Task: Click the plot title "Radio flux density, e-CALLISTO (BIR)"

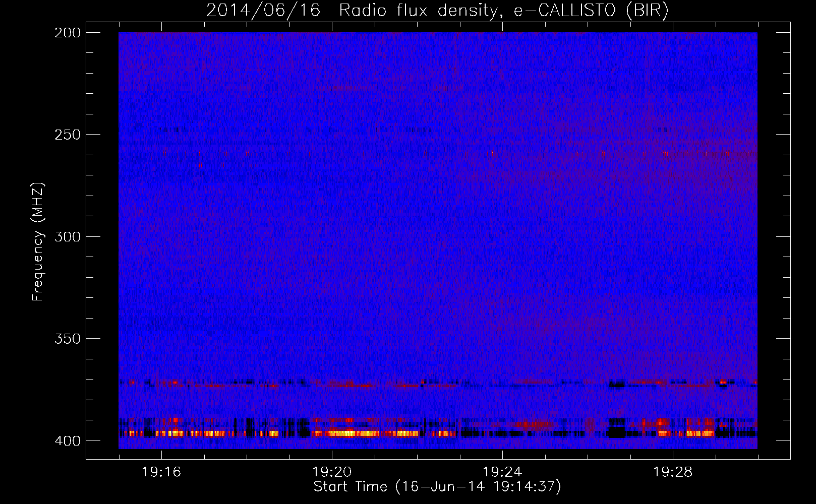Action: point(503,11)
